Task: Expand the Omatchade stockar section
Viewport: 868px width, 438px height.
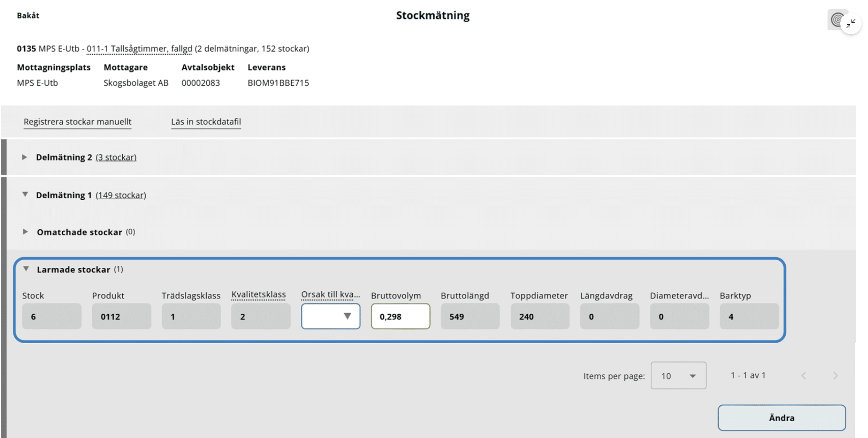Action: click(x=25, y=232)
